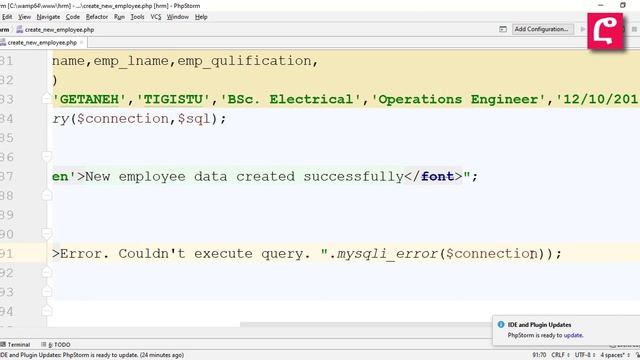
Task: Click the toolbar icon left of Add Configuration
Action: coord(503,29)
